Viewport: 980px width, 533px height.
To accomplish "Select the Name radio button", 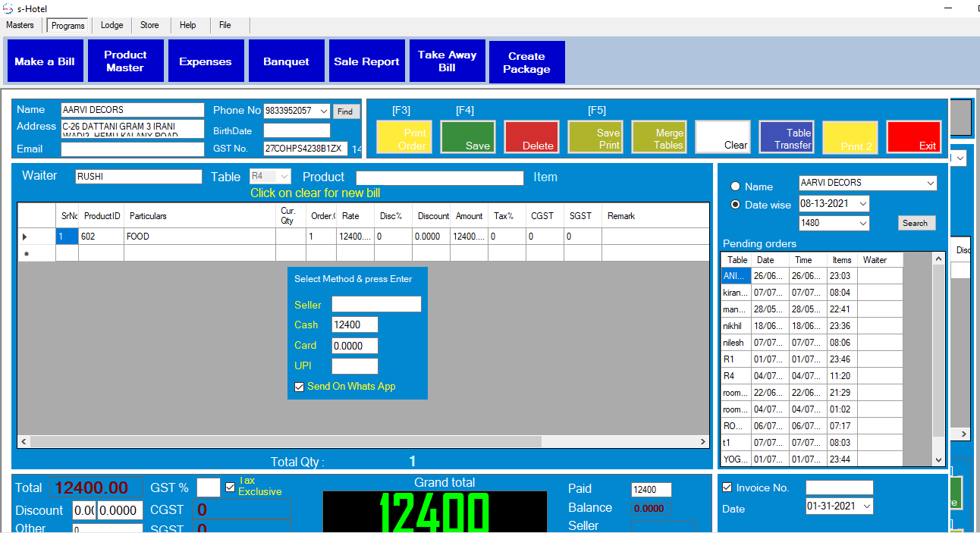I will tap(735, 187).
